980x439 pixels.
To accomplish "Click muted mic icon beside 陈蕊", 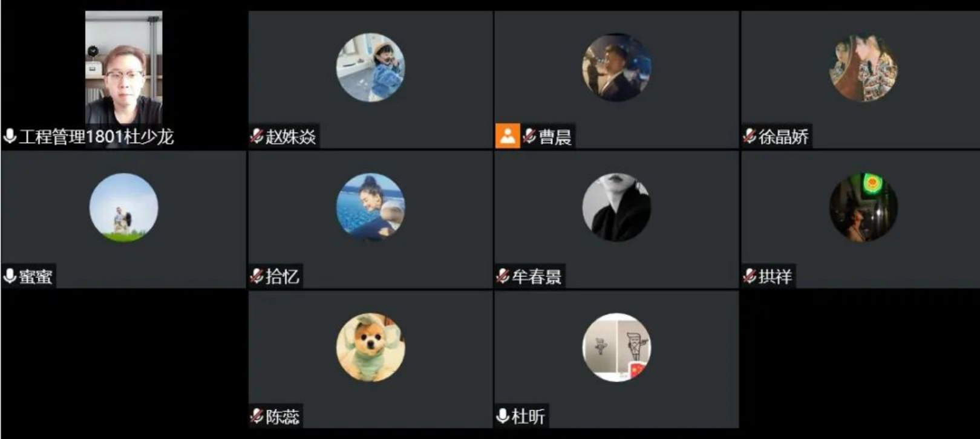I will (x=256, y=416).
